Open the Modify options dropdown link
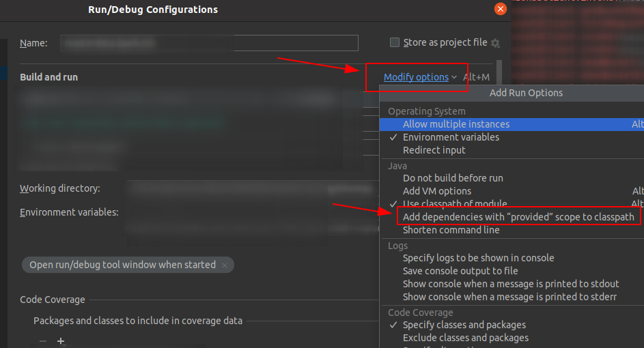Image resolution: width=644 pixels, height=348 pixels. (416, 77)
